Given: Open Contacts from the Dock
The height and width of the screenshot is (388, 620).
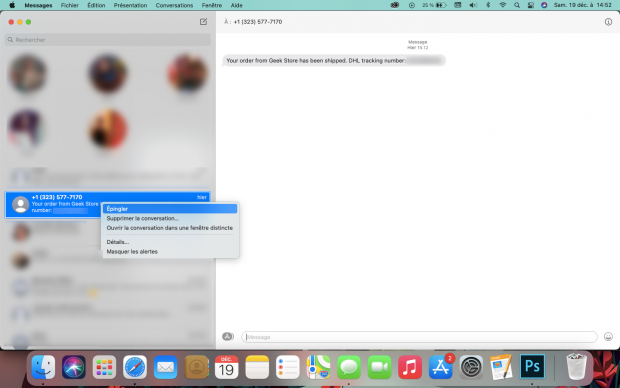Looking at the screenshot, I should (x=196, y=367).
